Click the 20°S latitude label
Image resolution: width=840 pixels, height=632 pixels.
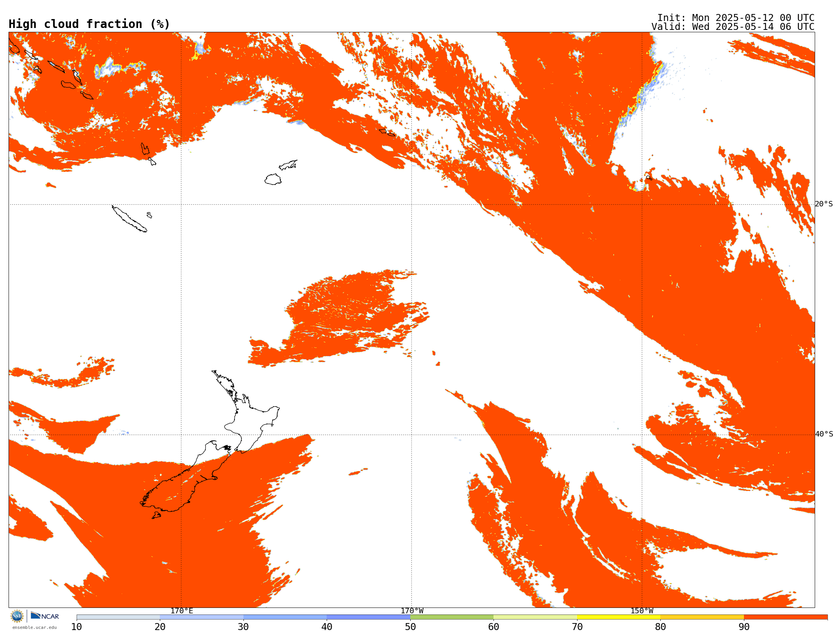[824, 204]
